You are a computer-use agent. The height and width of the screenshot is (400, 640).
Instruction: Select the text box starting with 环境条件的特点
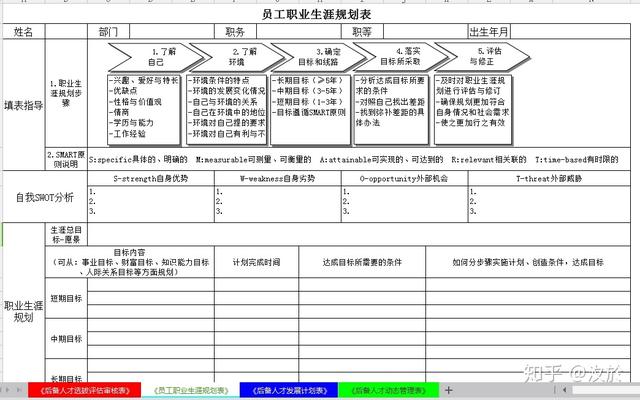tap(227, 109)
